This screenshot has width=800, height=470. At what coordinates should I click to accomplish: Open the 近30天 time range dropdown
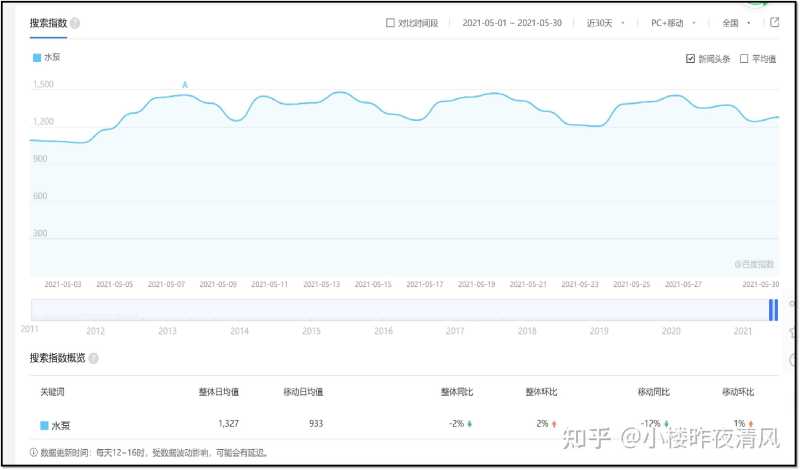pos(606,23)
